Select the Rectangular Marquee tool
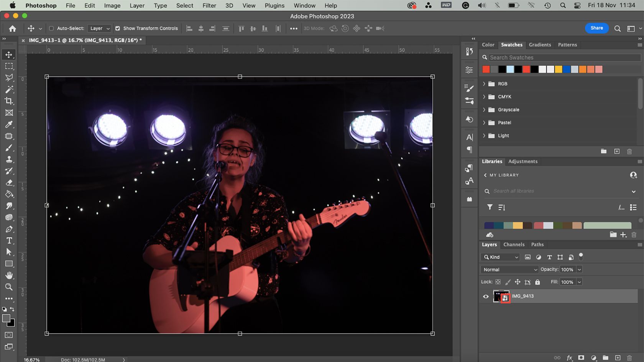This screenshot has width=644, height=362. pos(9,66)
